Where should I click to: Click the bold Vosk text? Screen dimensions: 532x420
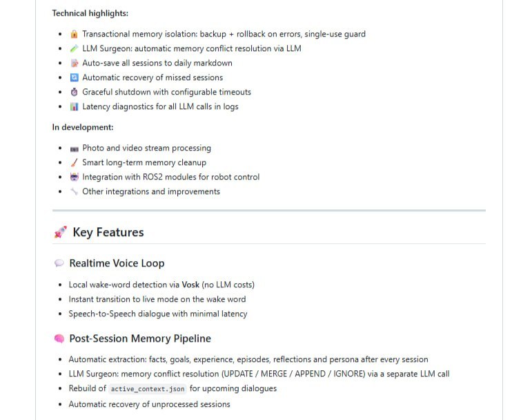[190, 285]
